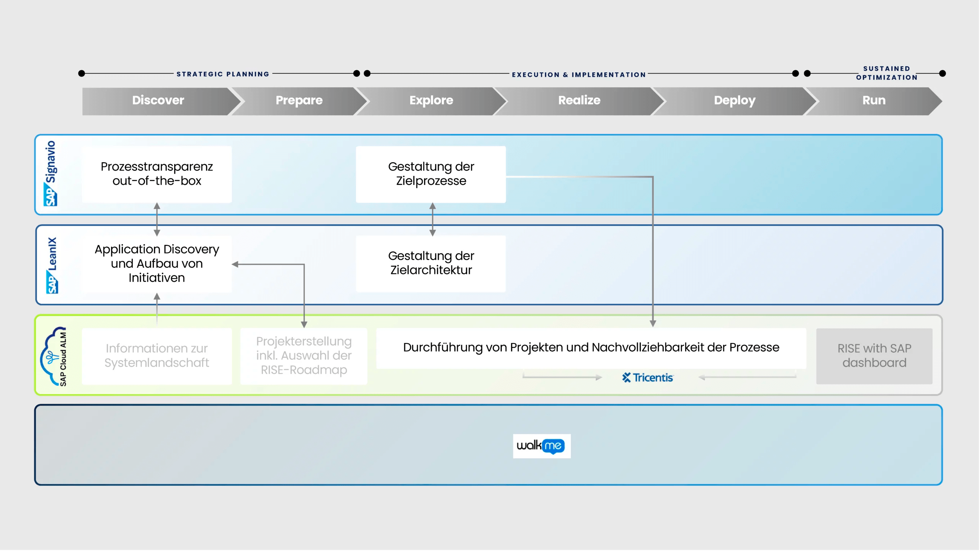Select the Discover phase arrow
980x551 pixels.
[158, 101]
